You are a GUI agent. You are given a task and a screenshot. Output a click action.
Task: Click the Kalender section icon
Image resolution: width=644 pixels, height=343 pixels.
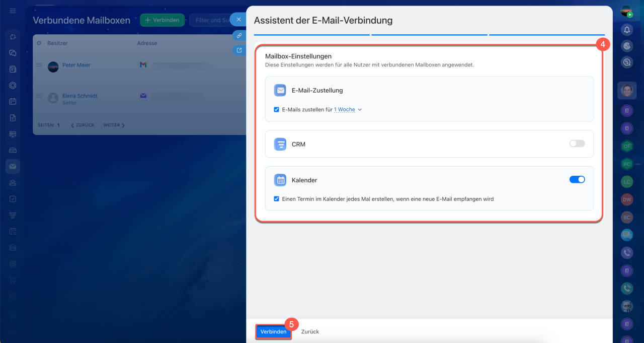280,180
